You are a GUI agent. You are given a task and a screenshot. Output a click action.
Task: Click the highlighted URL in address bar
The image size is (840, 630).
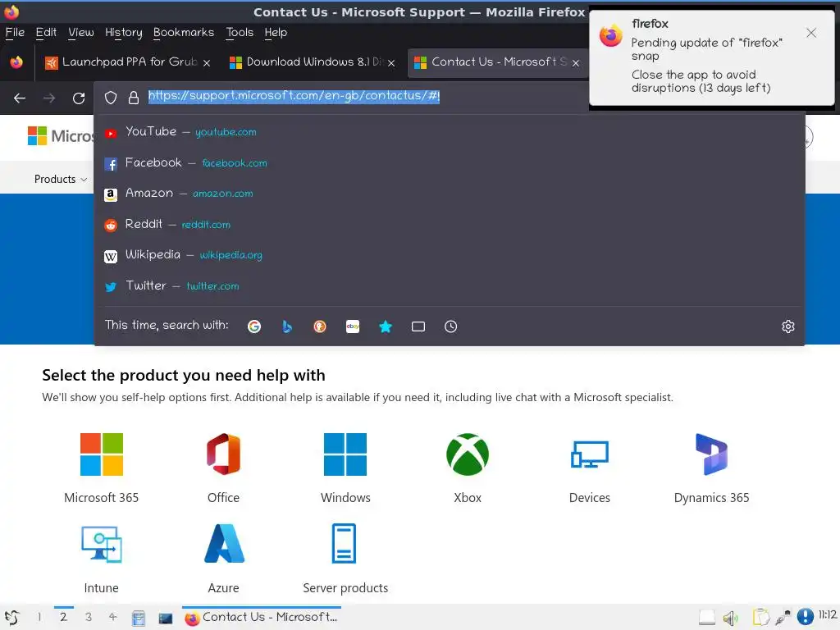[x=294, y=96]
